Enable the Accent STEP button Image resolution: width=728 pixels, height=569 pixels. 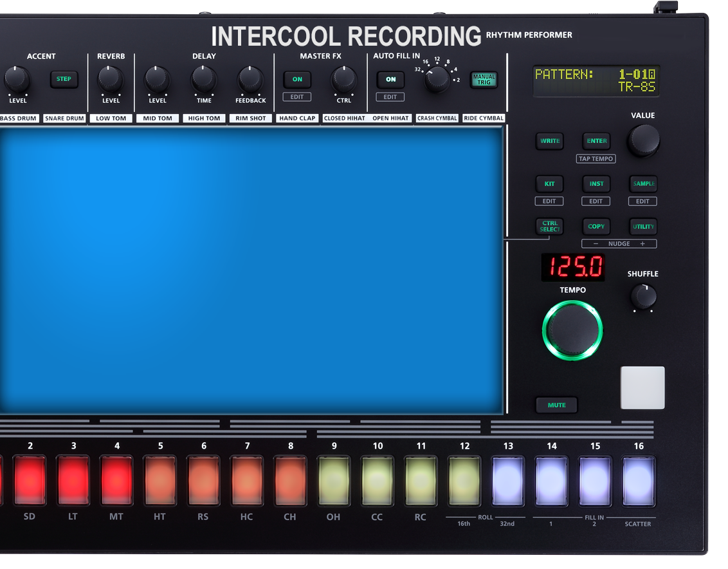pos(64,79)
